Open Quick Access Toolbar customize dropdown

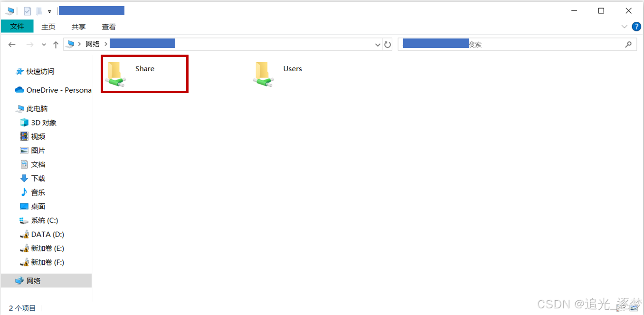tap(49, 11)
